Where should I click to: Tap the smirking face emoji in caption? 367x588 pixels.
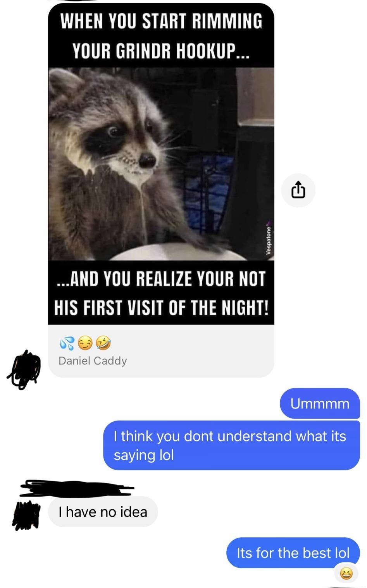[x=85, y=343]
